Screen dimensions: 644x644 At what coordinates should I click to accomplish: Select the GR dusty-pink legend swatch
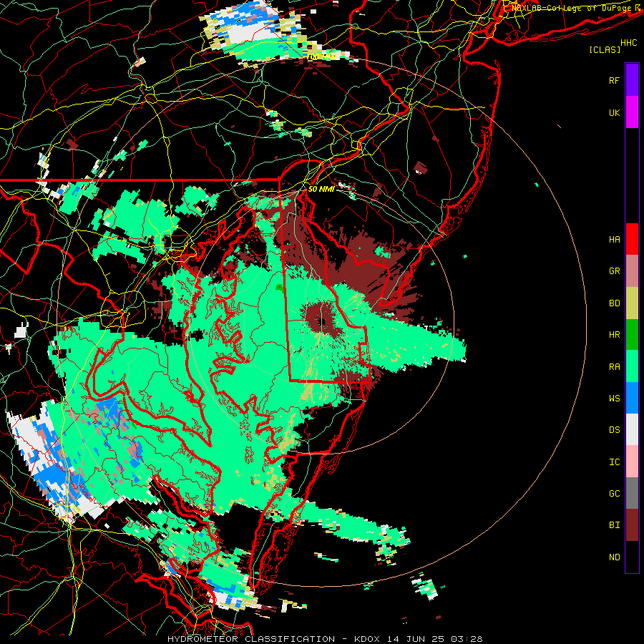pos(632,271)
